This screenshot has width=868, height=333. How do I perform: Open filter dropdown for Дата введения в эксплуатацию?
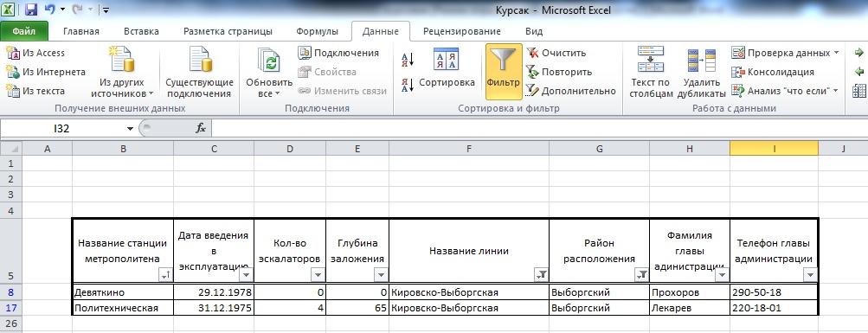coord(247,275)
